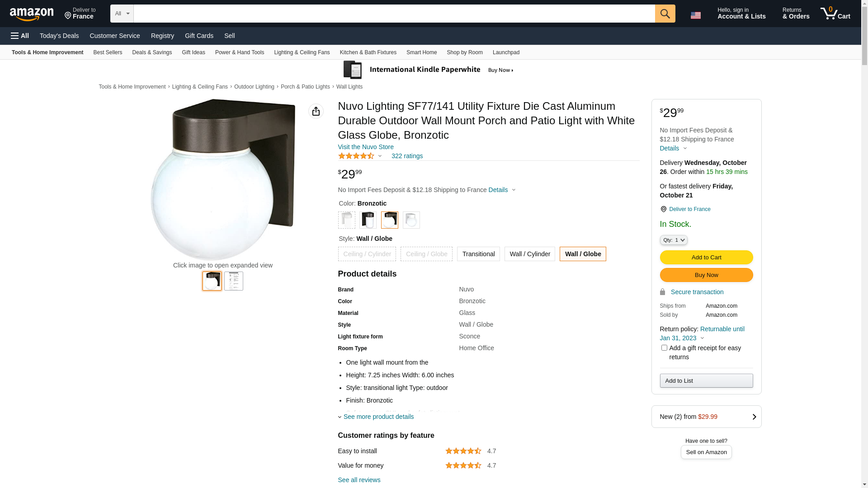868x488 pixels.
Task: Check the gift receipt checkbox
Action: 664,348
